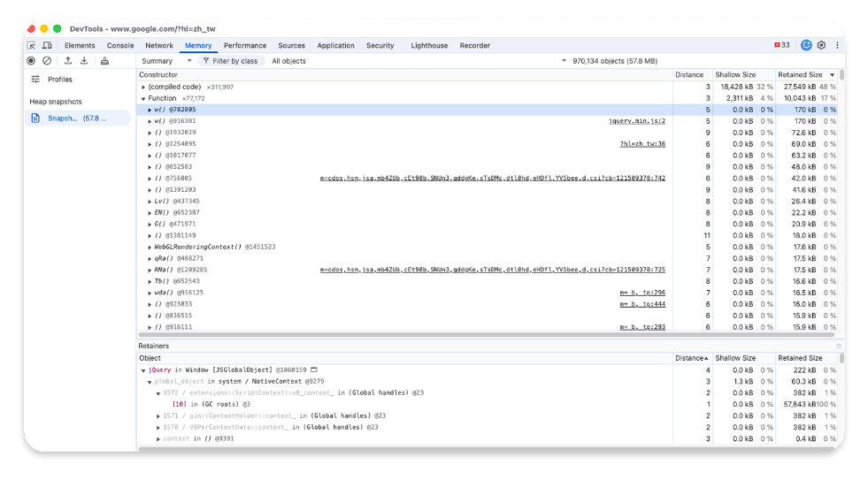The image size is (868, 480).
Task: Select the heap snapshot file icon
Action: (35, 118)
